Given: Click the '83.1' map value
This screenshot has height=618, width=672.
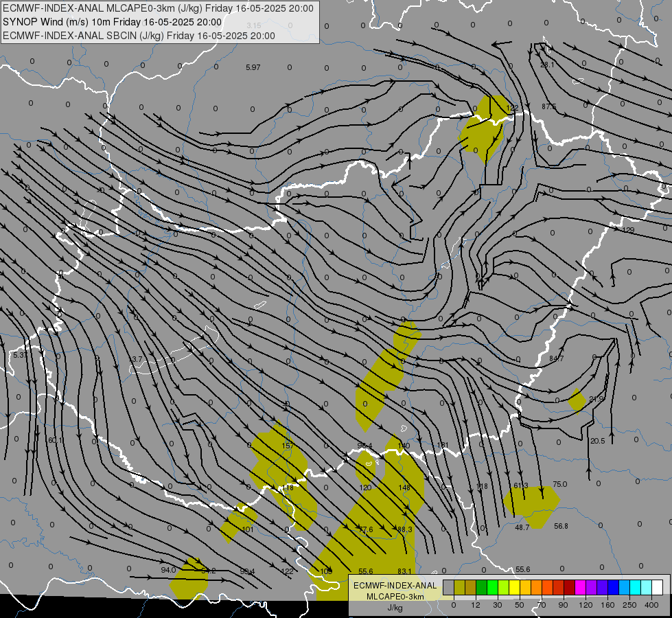Looking at the screenshot, I should pos(404,571).
